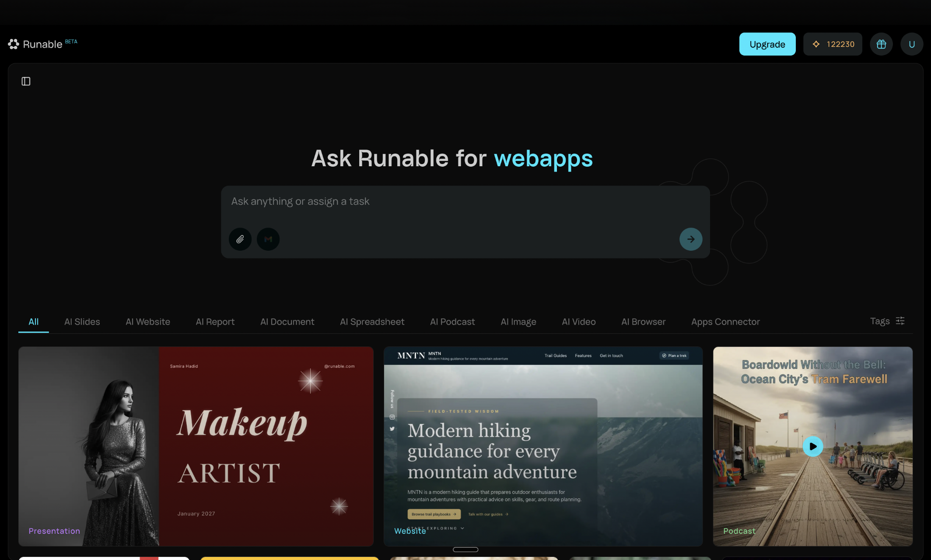Switch to the AI Website tab
Viewport: 931px width, 560px height.
[x=148, y=322]
